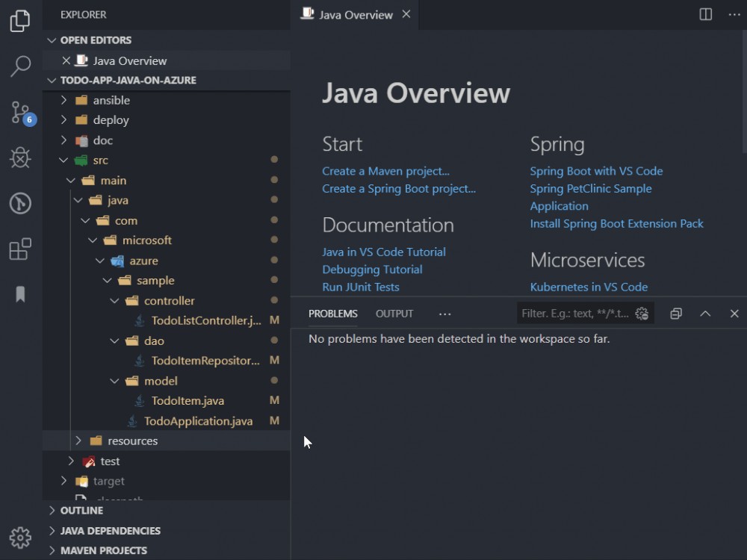Open the Manage settings gear at bottom left

20,537
